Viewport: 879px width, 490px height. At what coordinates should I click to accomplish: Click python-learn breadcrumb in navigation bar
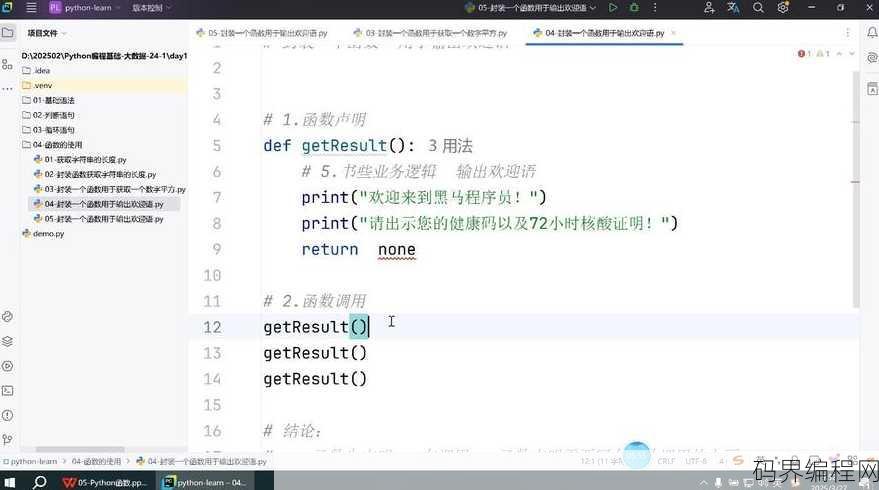click(x=30, y=461)
